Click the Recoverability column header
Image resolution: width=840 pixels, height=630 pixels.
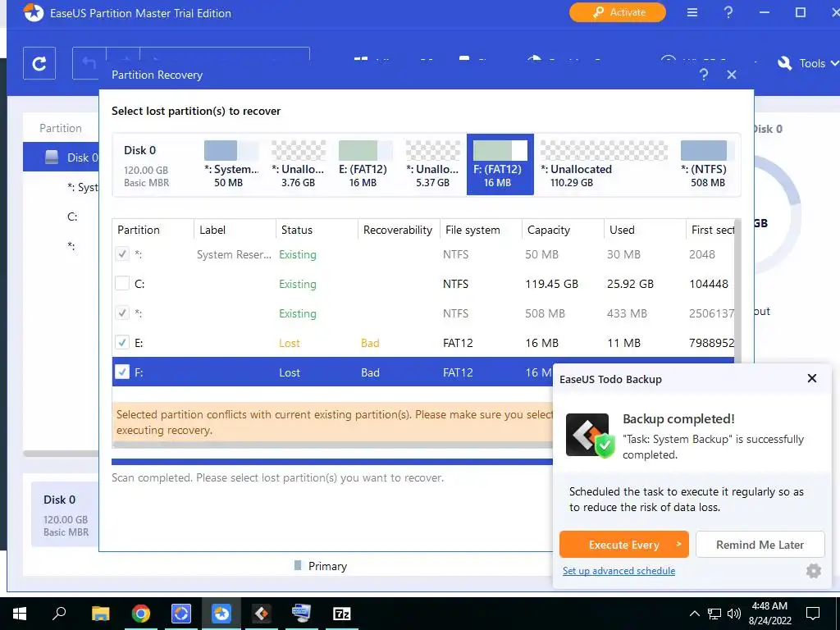point(399,230)
